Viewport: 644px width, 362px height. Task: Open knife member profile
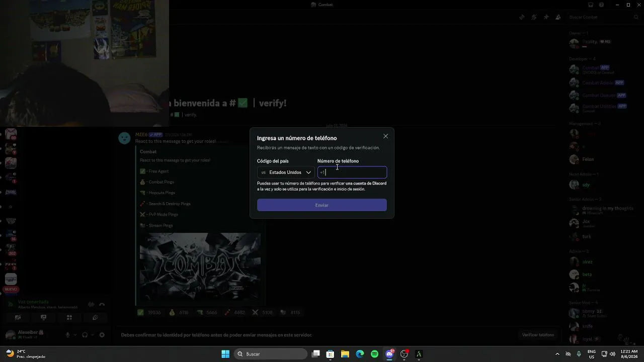(x=587, y=326)
